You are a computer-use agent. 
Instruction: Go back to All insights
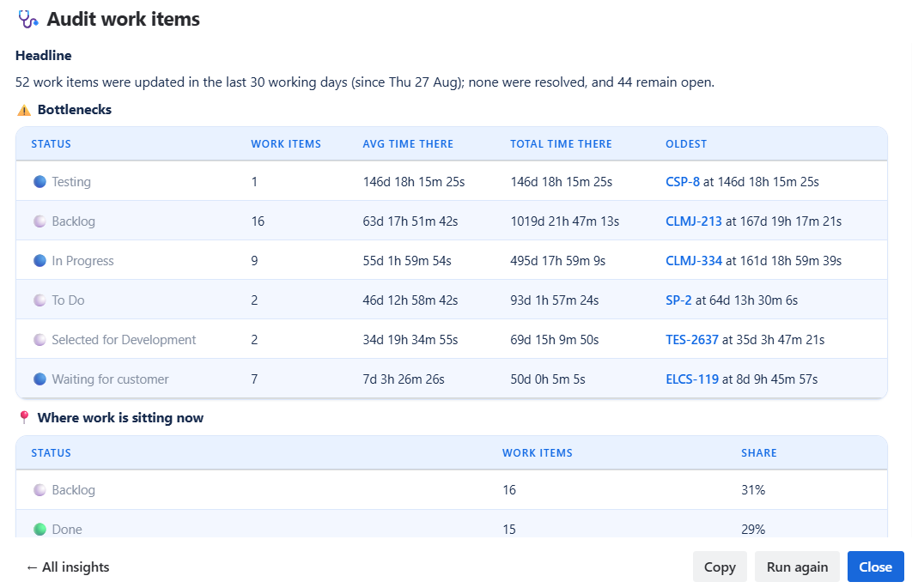coord(68,567)
